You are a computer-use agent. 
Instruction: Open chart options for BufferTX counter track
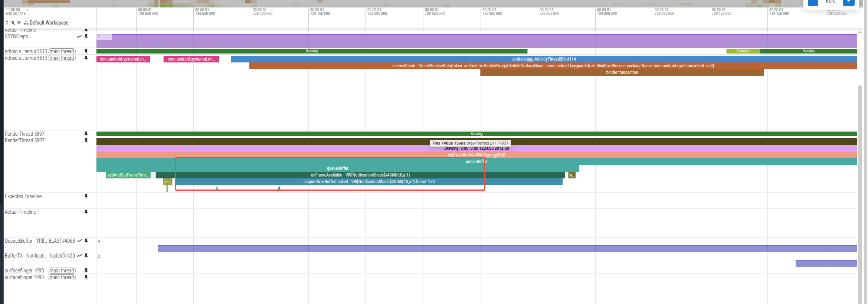pos(79,256)
